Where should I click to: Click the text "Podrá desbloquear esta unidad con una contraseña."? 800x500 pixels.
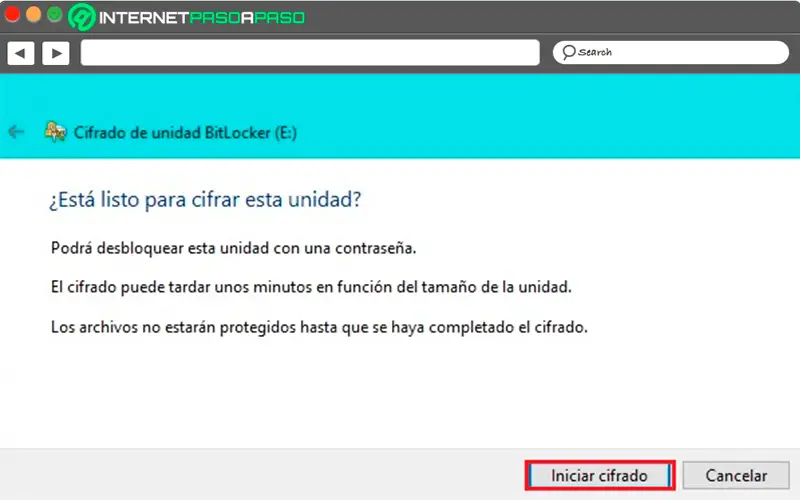(x=234, y=248)
